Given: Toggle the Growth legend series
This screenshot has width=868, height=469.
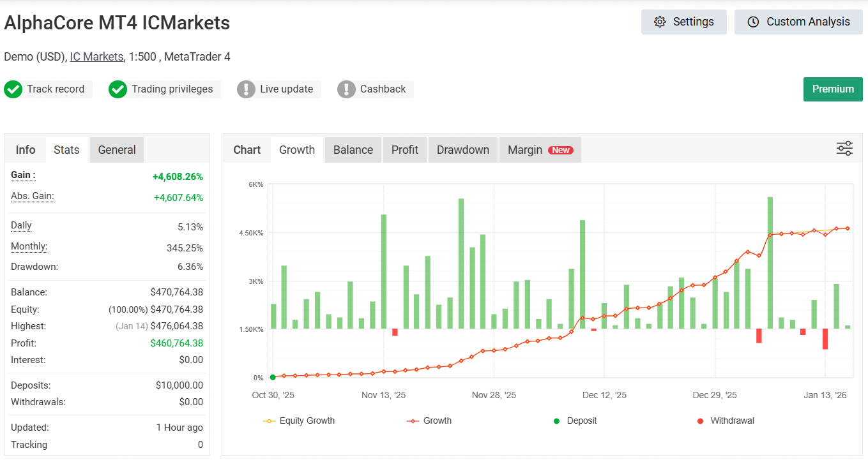Looking at the screenshot, I should pos(429,421).
